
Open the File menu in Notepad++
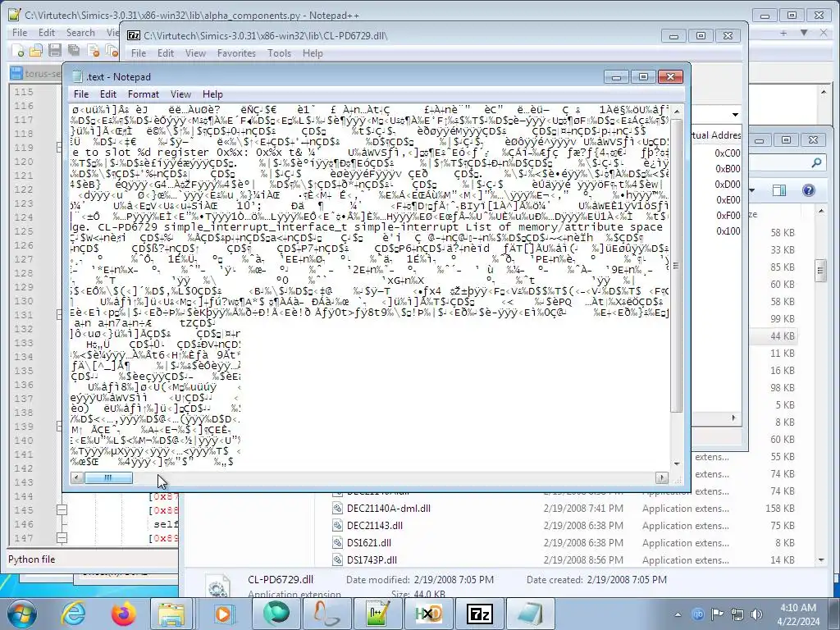click(20, 33)
